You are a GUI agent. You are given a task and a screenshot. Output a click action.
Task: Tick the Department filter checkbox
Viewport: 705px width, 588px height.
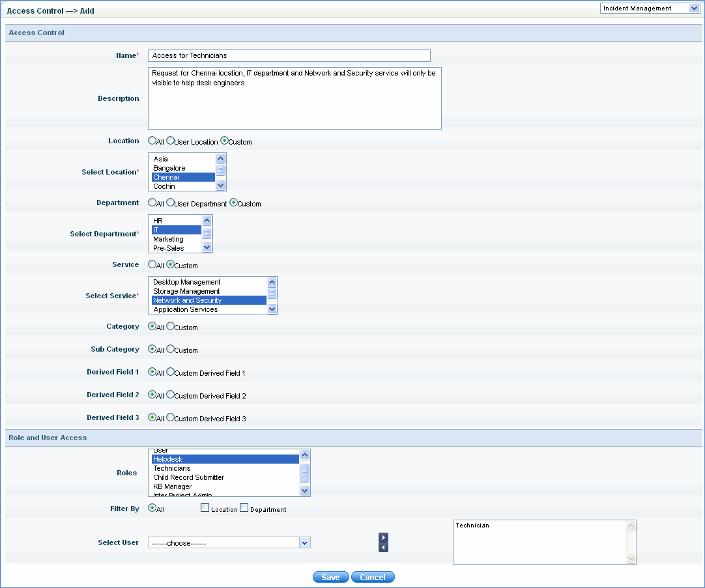[244, 509]
